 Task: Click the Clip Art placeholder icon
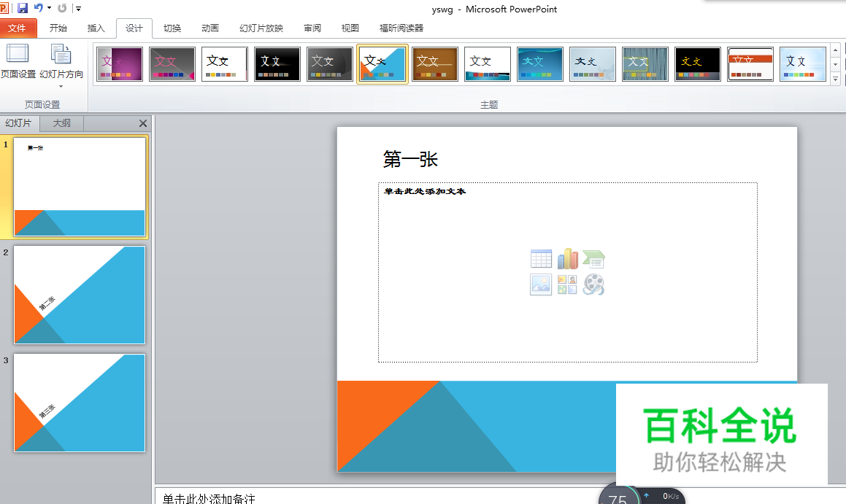567,284
